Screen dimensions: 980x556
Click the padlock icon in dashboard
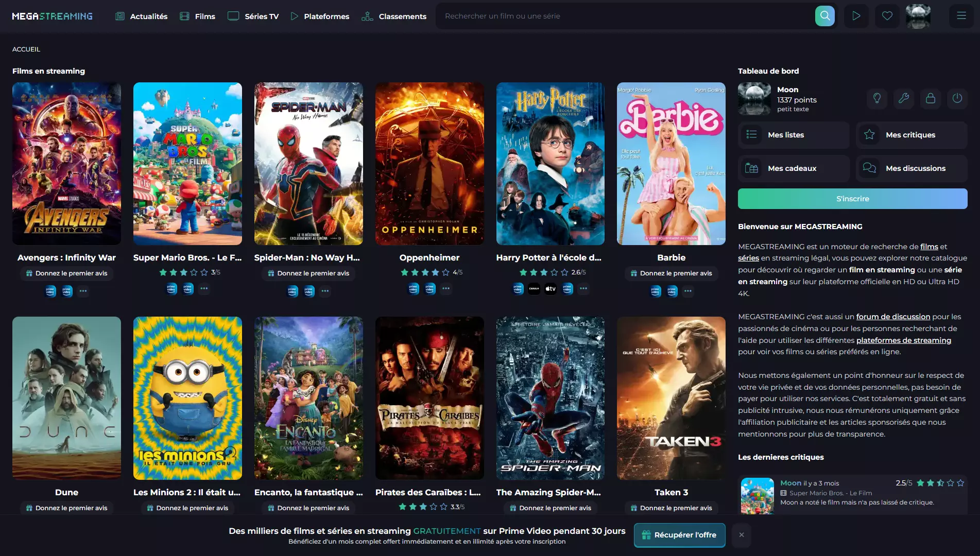(x=930, y=98)
